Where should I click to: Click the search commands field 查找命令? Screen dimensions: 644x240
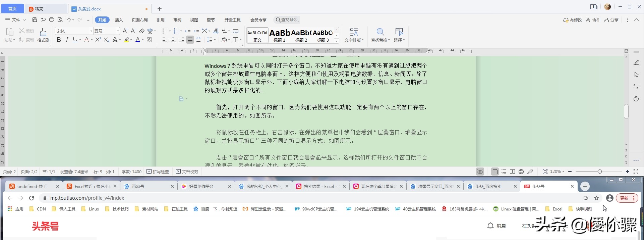[287, 20]
